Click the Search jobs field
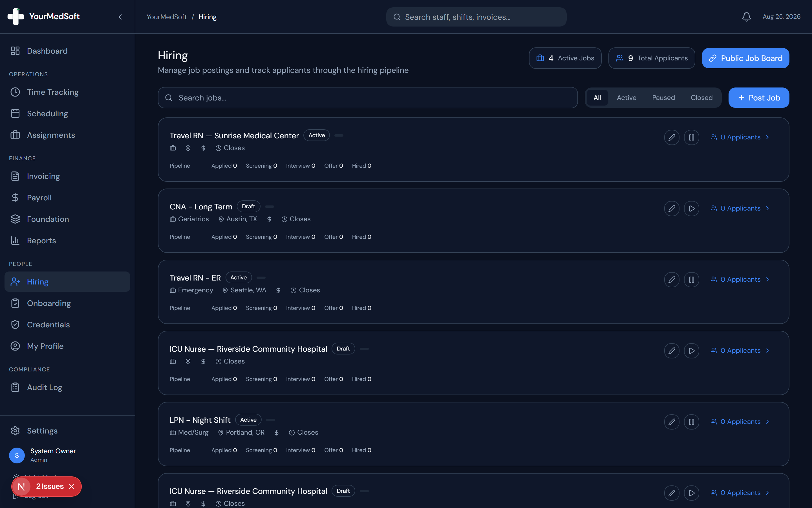Image resolution: width=812 pixels, height=508 pixels. click(368, 98)
